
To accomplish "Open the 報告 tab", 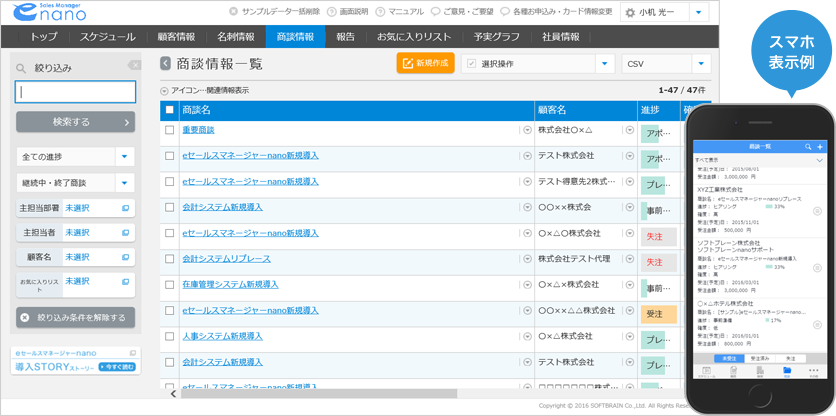I will 345,37.
